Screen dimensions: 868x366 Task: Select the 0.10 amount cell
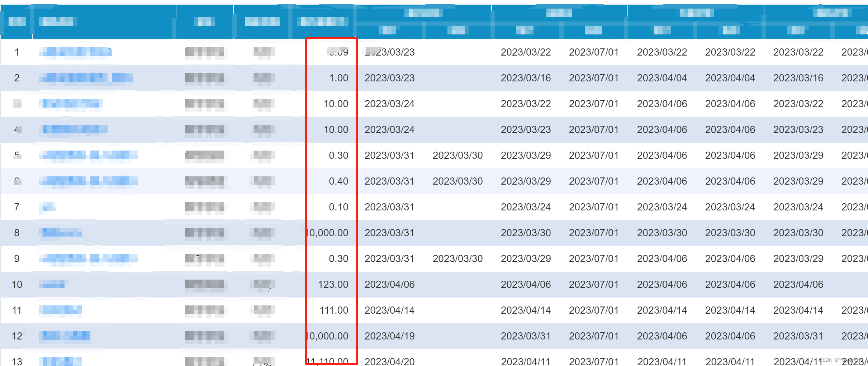[x=339, y=207]
